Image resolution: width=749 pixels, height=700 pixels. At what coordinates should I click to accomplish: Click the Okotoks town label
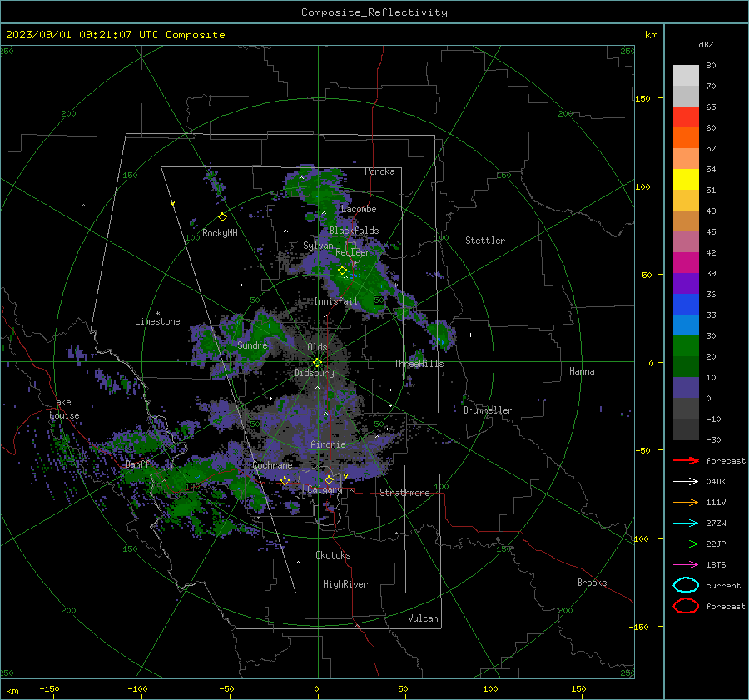[x=333, y=556]
